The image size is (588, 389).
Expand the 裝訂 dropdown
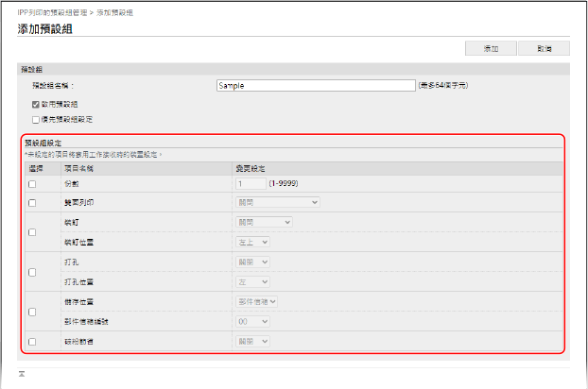(264, 222)
